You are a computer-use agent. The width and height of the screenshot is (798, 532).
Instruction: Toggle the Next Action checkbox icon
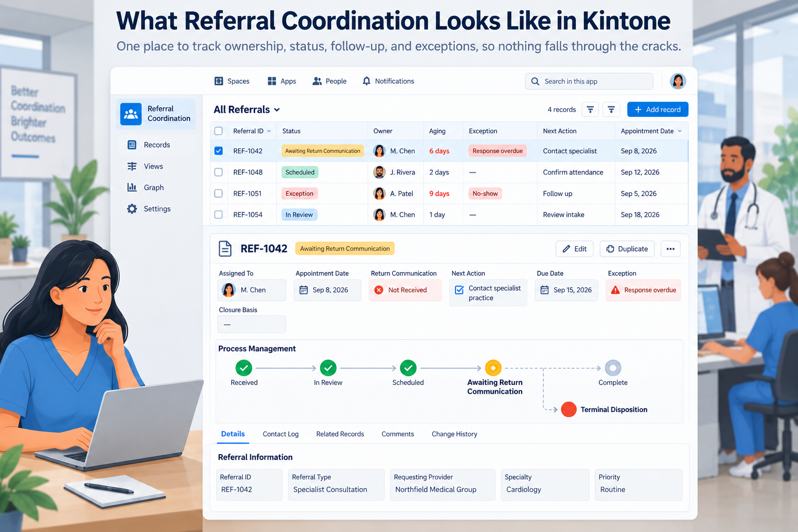[459, 290]
